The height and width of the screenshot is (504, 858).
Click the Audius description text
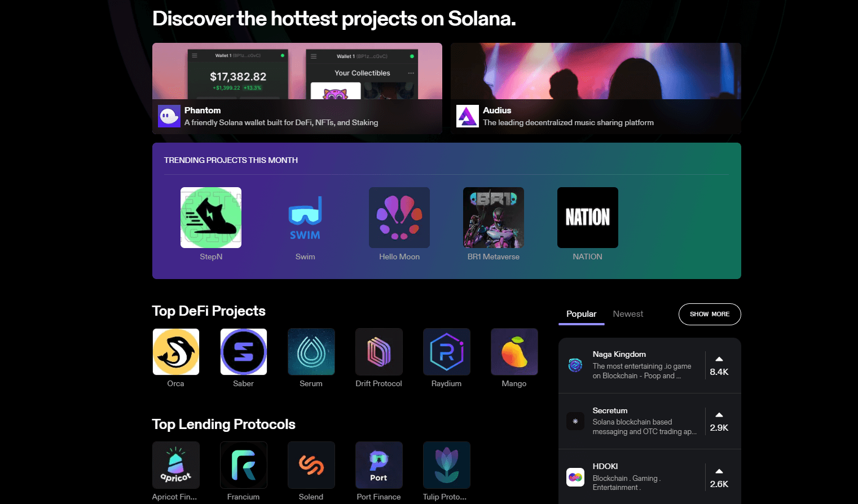(x=569, y=122)
